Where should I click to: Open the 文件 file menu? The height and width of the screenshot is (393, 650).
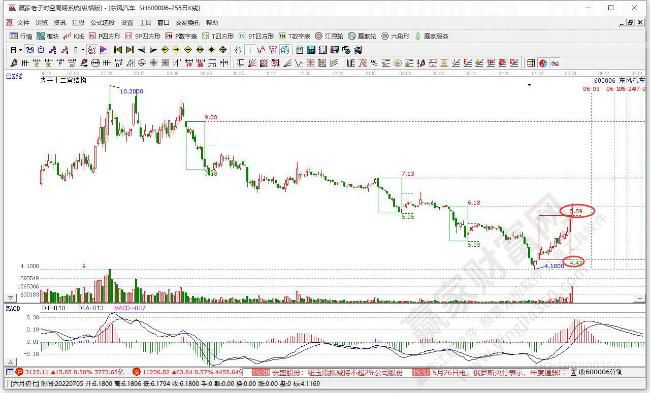(23, 22)
